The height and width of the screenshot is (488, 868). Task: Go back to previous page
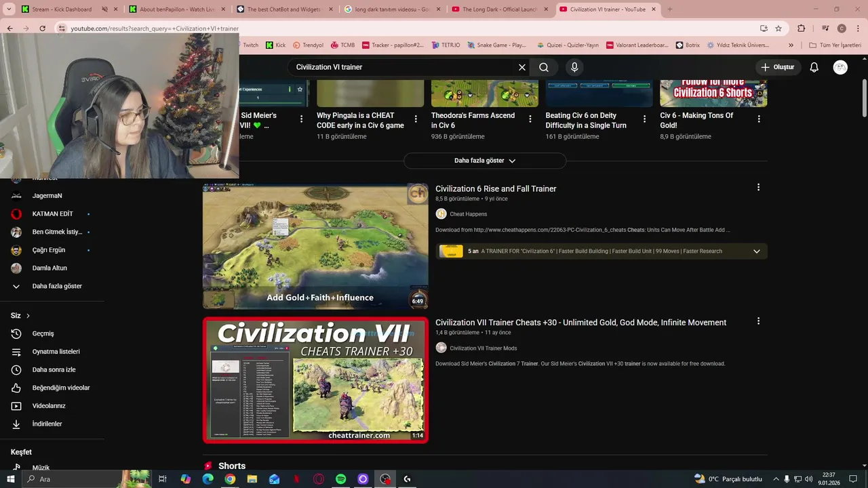coord(9,28)
